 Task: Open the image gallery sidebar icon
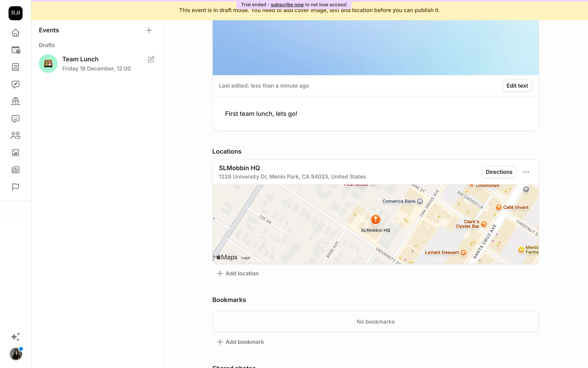click(x=15, y=153)
